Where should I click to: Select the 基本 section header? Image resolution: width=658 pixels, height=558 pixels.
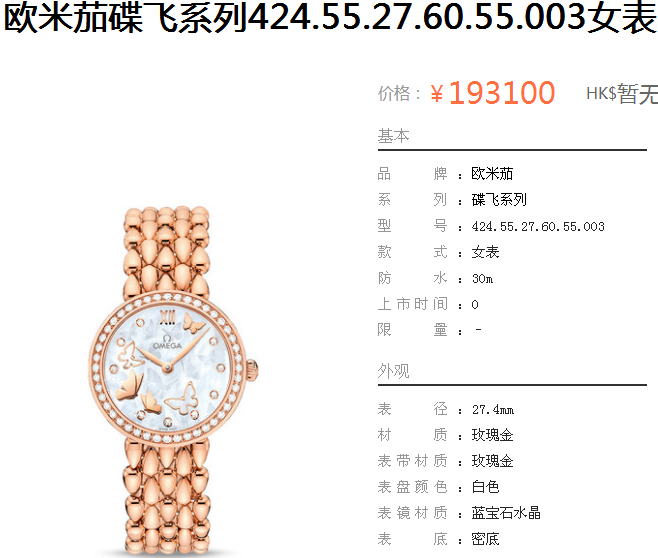pyautogui.click(x=393, y=136)
